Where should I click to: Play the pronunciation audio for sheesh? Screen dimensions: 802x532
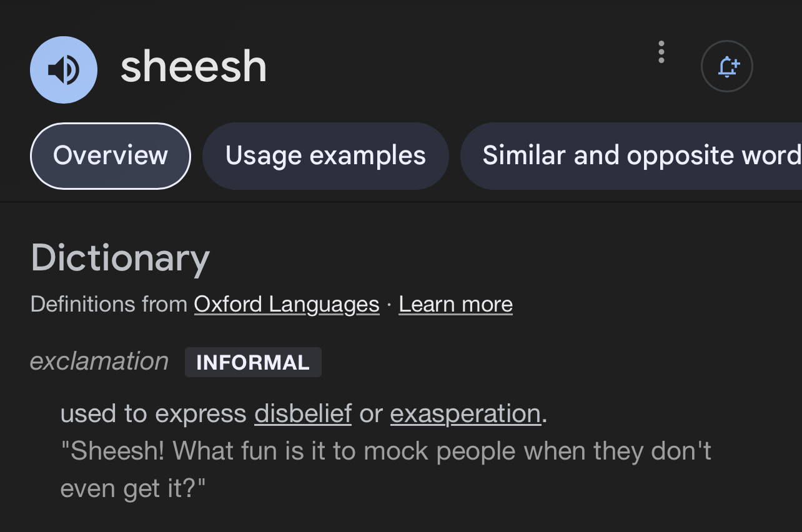click(64, 69)
